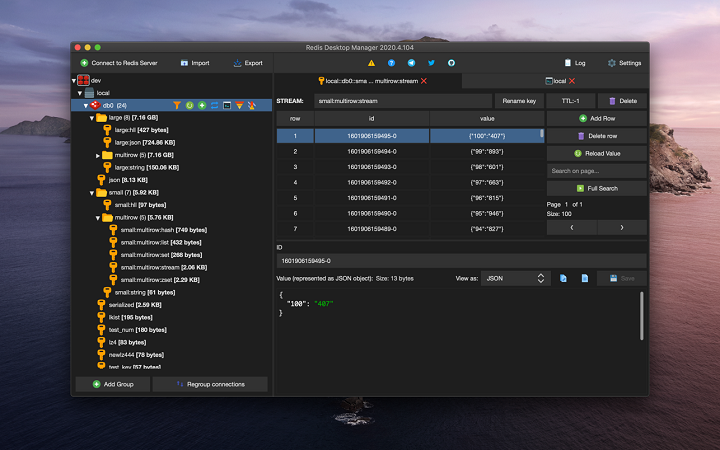720x450 pixels.
Task: Click the value editor vertical scrollbar
Action: (641, 316)
